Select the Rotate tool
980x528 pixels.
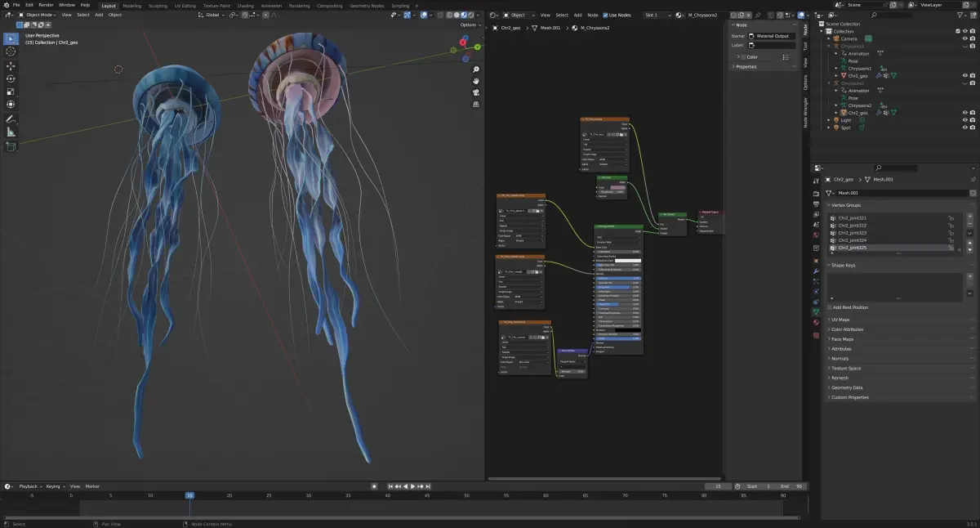pyautogui.click(x=11, y=79)
